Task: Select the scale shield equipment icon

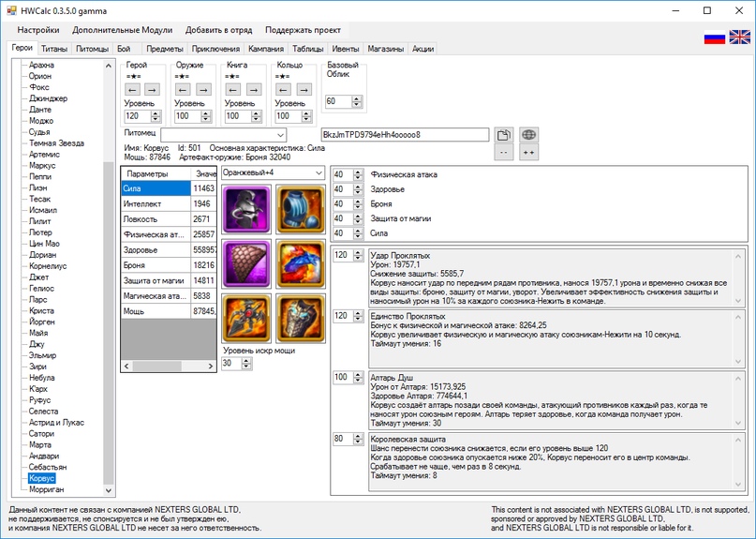Action: point(246,263)
